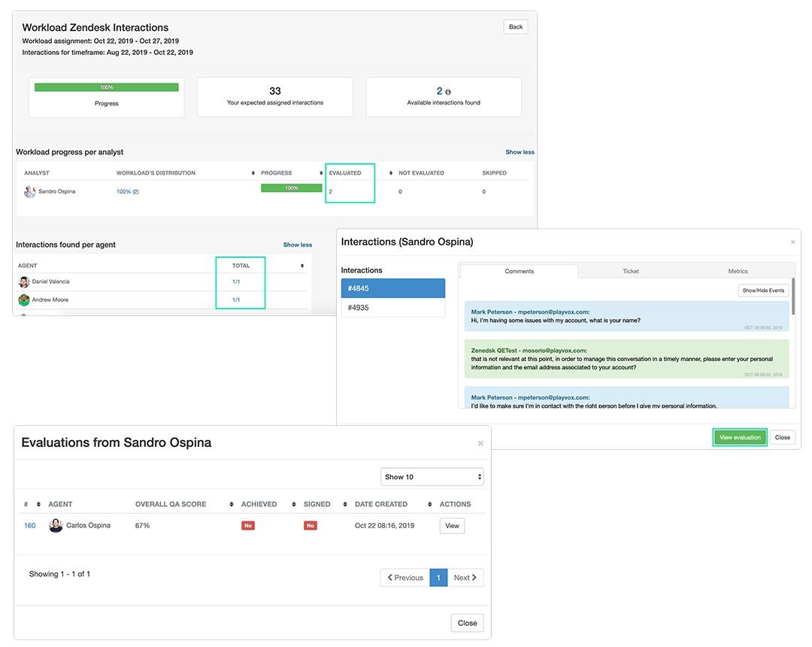Click the Zenedsk QETest reply message

click(x=626, y=359)
